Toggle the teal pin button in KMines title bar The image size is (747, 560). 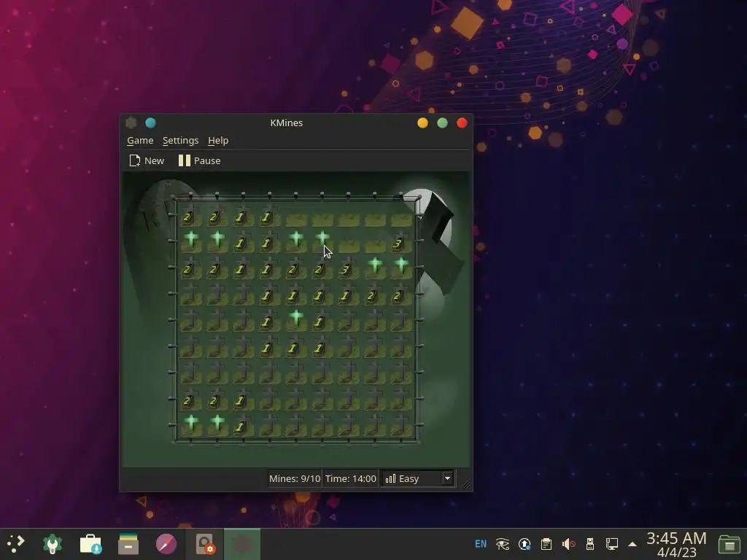coord(150,122)
